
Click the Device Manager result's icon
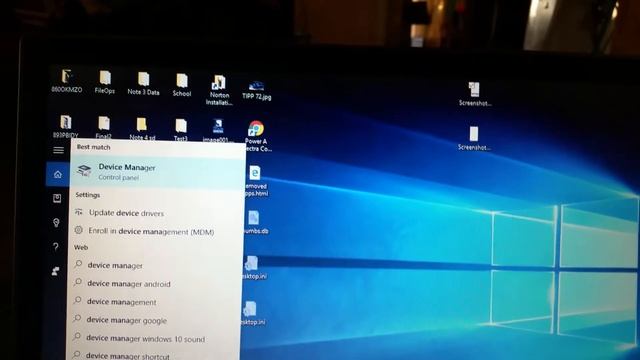(x=84, y=170)
